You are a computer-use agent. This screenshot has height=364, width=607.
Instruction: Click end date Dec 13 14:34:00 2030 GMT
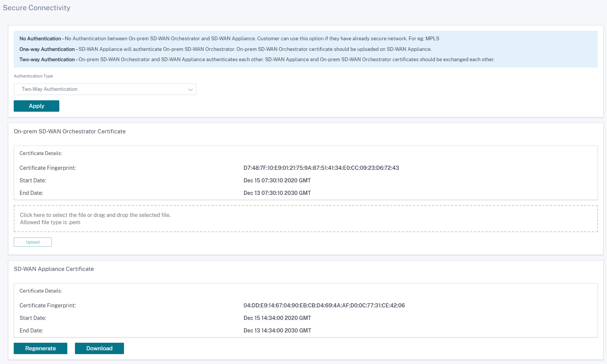click(277, 331)
